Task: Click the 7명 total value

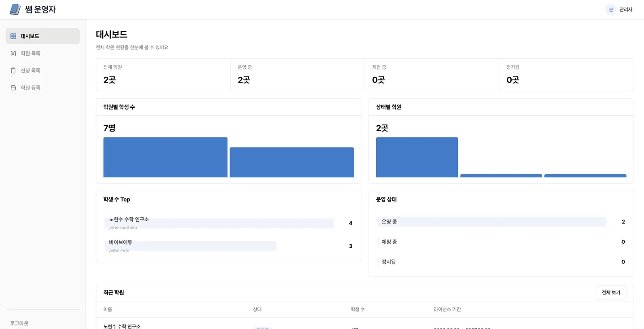Action: [x=109, y=128]
